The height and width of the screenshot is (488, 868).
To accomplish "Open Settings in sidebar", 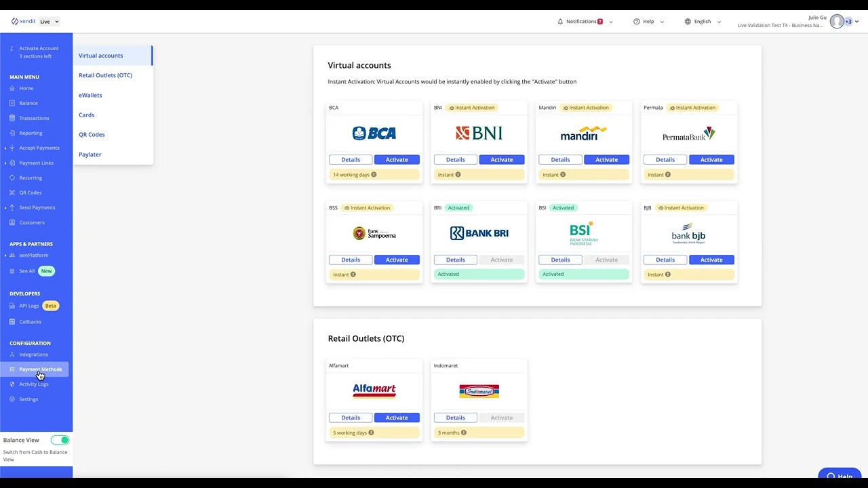I will click(x=28, y=399).
